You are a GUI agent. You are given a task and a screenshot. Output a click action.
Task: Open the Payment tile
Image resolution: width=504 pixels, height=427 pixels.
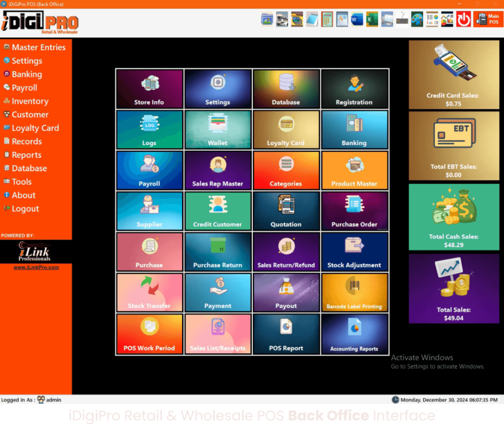click(218, 293)
